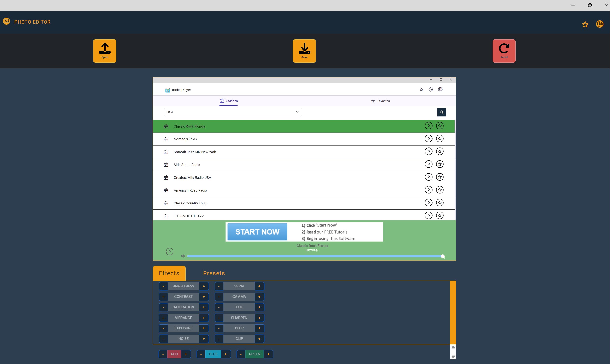
Task: Favorite the Smooth Jazz Mix New York station
Action: tap(440, 151)
